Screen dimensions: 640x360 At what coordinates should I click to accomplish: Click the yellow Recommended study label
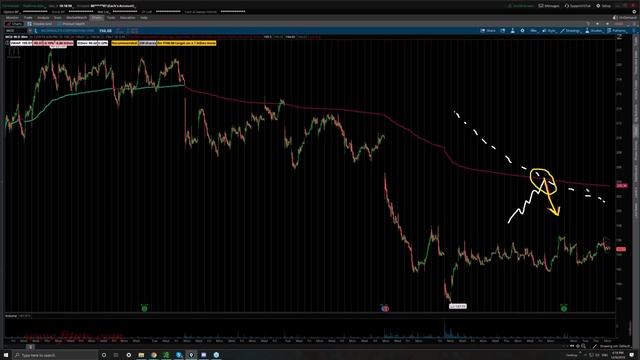124,43
